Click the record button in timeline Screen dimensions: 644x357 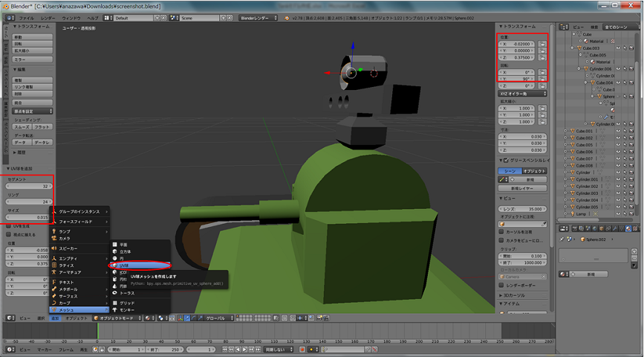click(x=302, y=349)
